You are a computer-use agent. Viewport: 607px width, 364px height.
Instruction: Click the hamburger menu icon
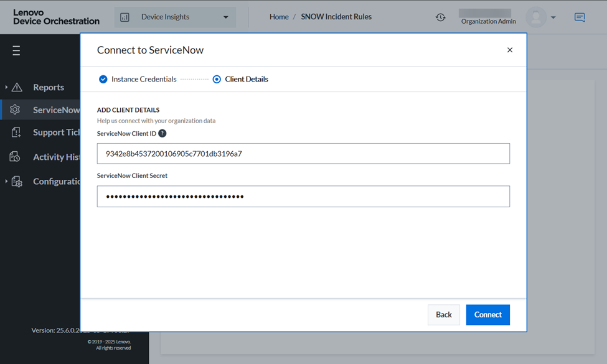point(16,51)
